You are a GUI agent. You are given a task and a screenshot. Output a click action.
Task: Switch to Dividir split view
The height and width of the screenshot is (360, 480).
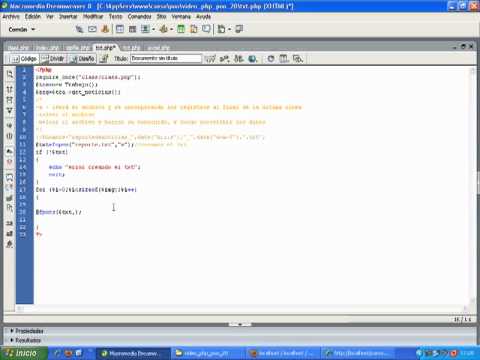pos(53,59)
